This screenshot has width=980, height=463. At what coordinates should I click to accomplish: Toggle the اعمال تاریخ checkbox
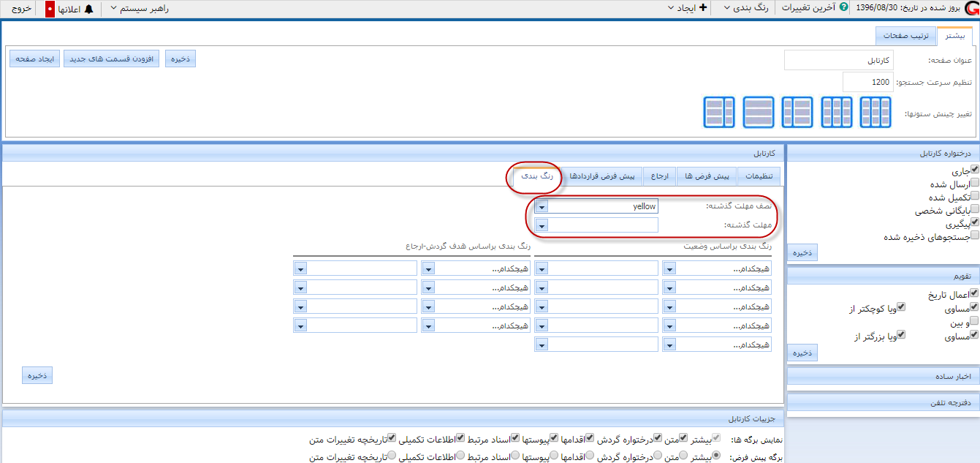coord(974,293)
